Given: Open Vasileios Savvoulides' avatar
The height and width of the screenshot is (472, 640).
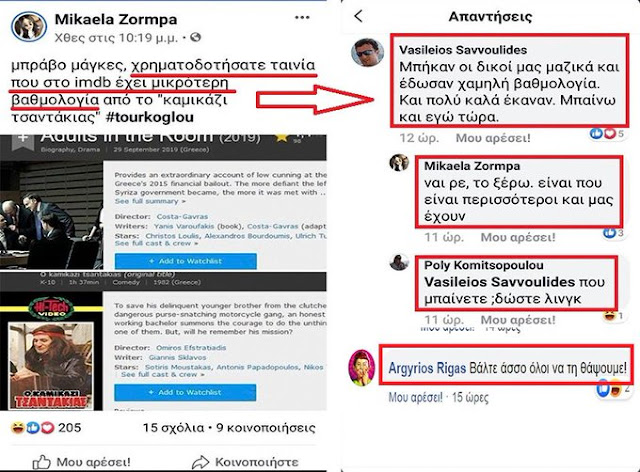Looking at the screenshot, I should click(x=367, y=52).
